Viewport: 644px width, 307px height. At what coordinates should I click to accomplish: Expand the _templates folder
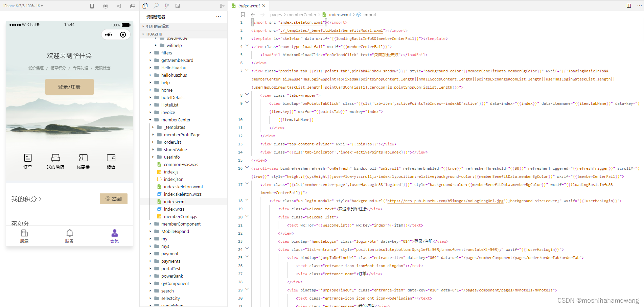183,127
